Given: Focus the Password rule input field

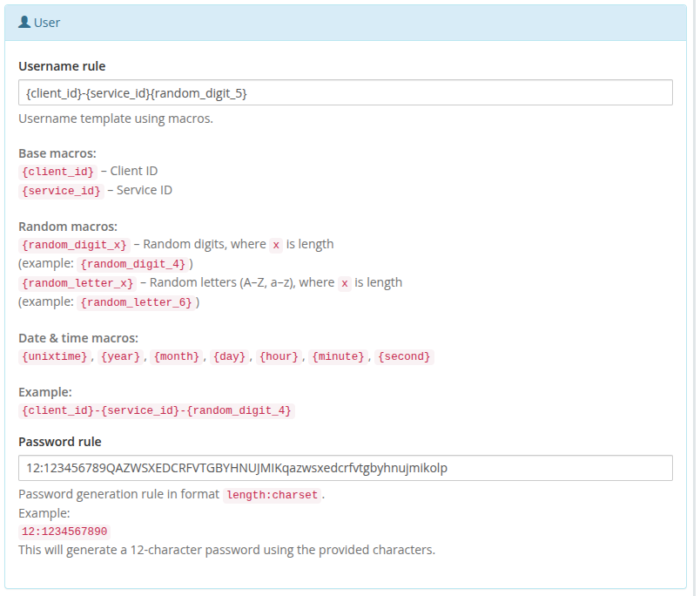Looking at the screenshot, I should pyautogui.click(x=346, y=468).
